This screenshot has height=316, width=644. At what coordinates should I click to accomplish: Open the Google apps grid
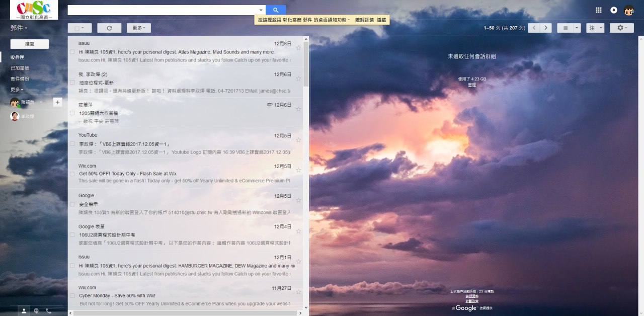click(598, 10)
